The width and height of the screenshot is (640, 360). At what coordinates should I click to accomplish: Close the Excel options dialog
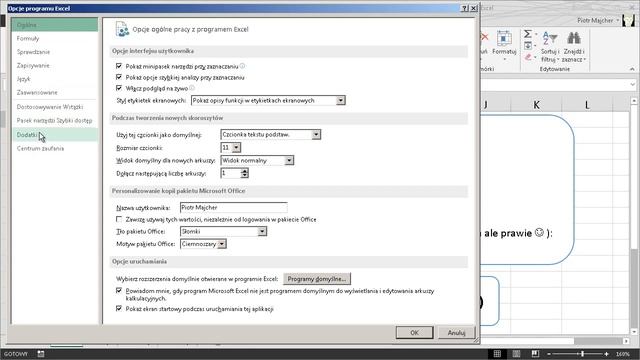pyautogui.click(x=473, y=8)
